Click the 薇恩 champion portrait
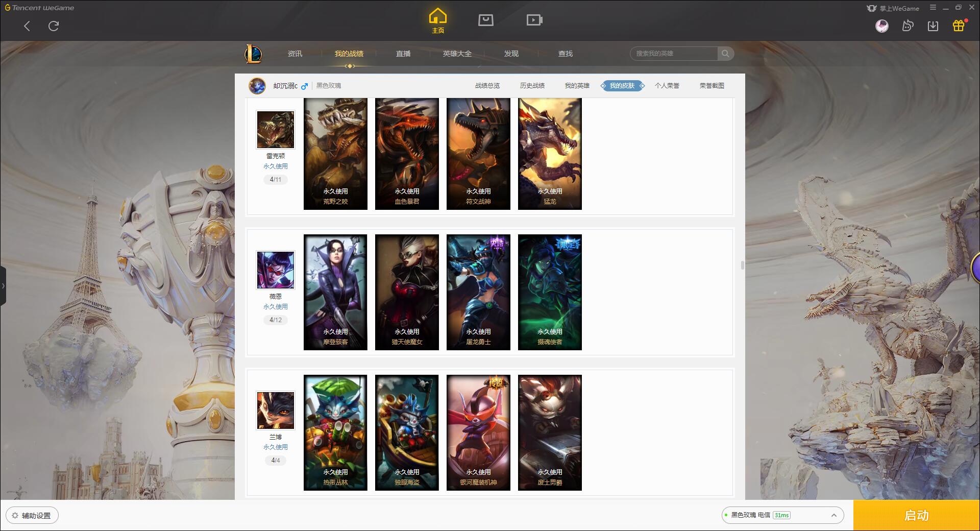980x531 pixels. coord(276,270)
